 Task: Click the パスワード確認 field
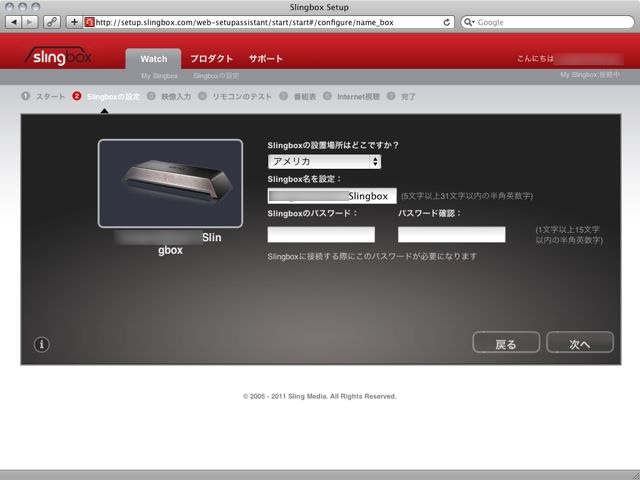click(x=451, y=235)
